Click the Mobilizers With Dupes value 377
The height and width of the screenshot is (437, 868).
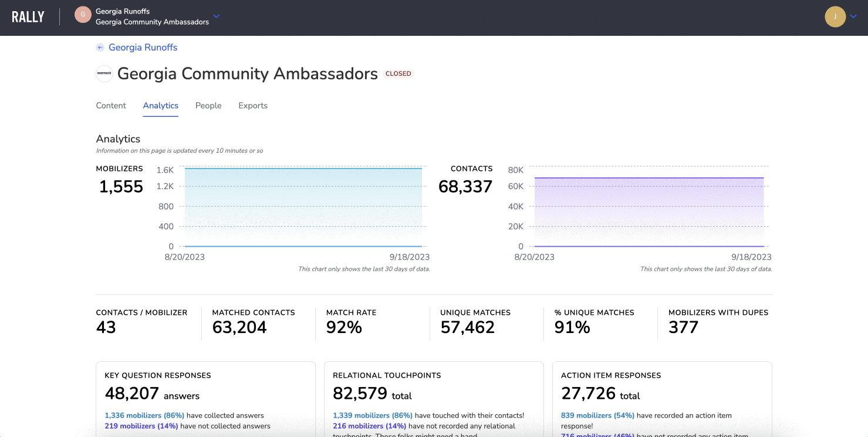[x=684, y=328]
